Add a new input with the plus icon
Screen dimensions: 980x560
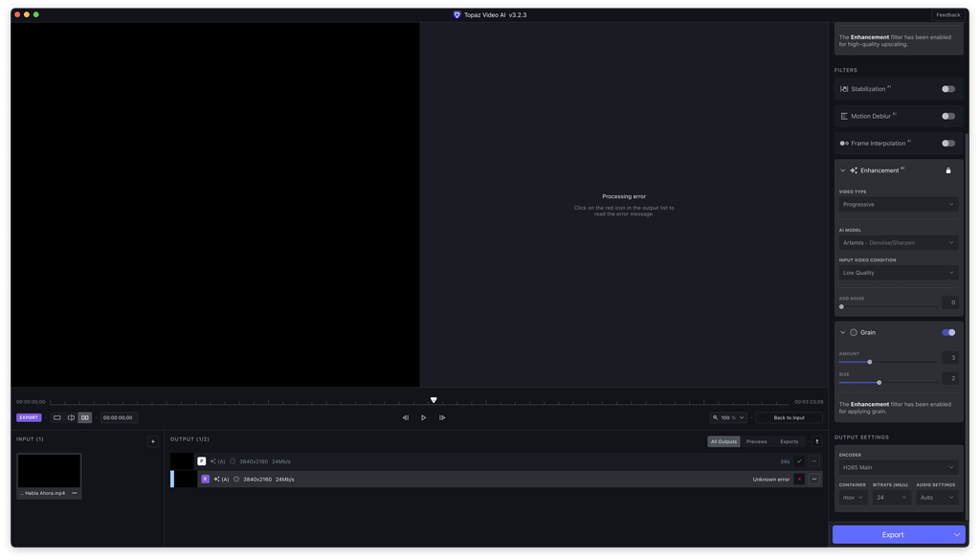point(152,440)
